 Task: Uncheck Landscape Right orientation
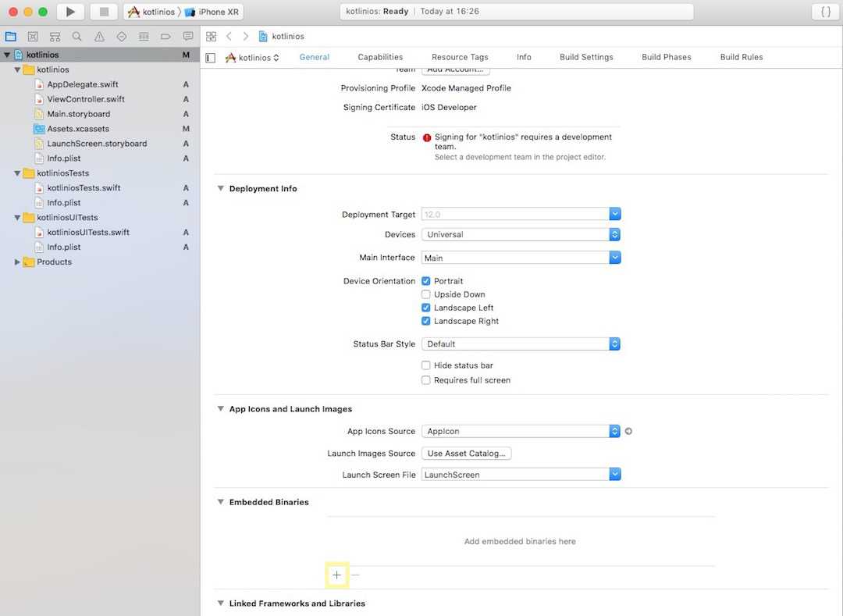click(x=426, y=322)
